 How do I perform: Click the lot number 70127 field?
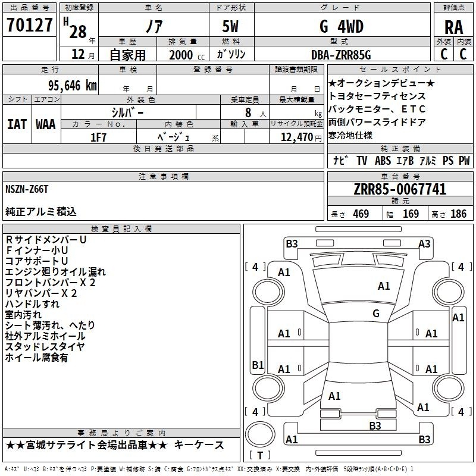coord(29,25)
